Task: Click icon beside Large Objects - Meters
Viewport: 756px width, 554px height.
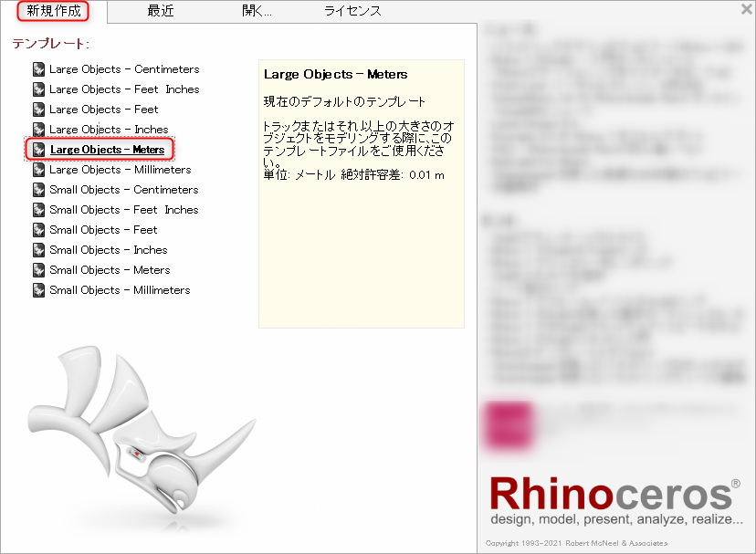Action: [x=39, y=150]
